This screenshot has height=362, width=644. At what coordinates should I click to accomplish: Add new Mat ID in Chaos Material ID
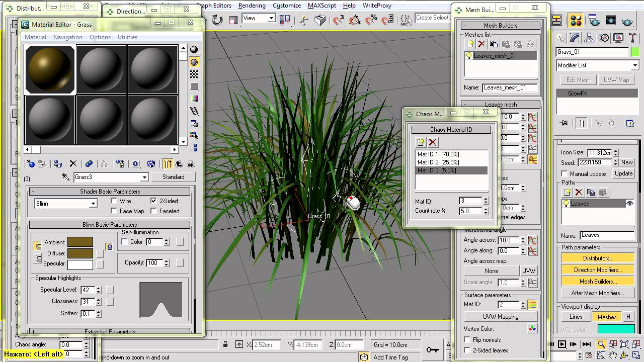(421, 142)
